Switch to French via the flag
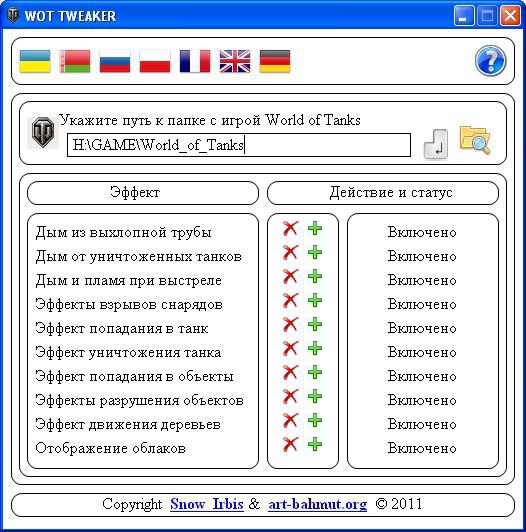The image size is (526, 532). tap(195, 61)
